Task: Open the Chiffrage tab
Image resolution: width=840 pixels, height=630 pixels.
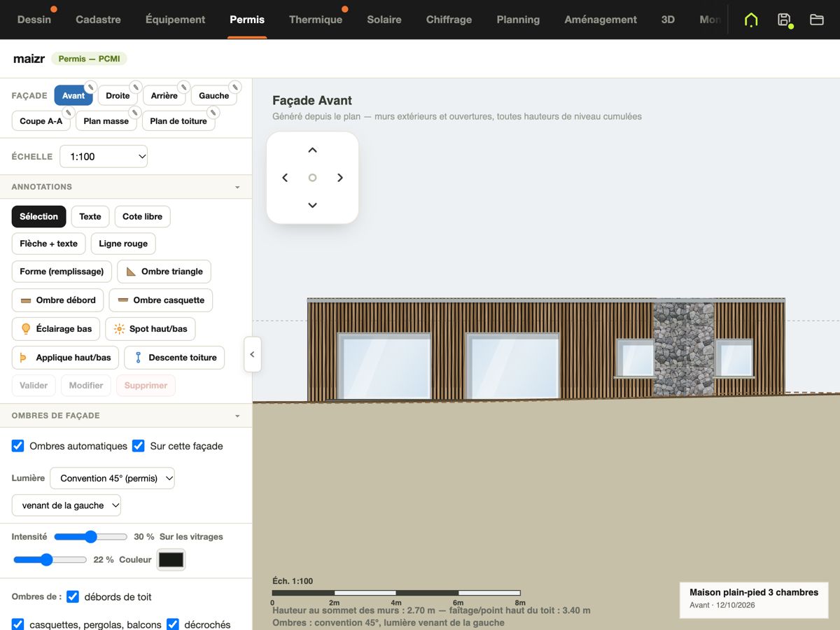Action: click(x=449, y=20)
